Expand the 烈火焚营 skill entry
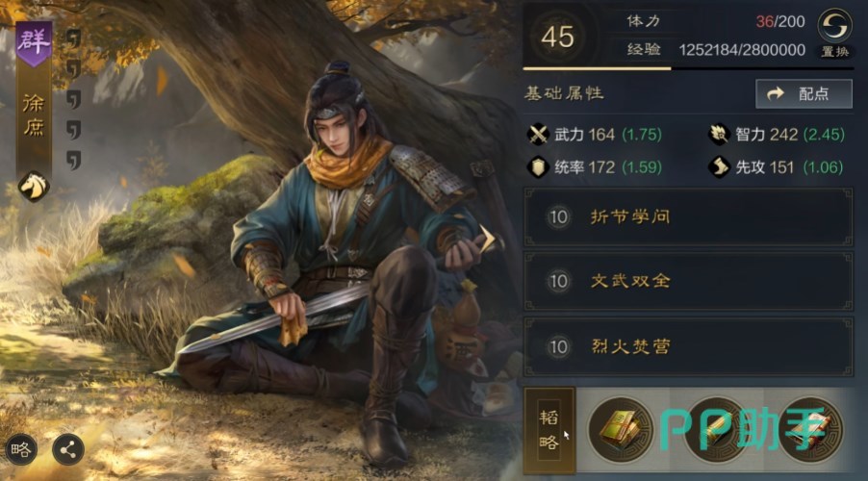The image size is (868, 481). 688,346
